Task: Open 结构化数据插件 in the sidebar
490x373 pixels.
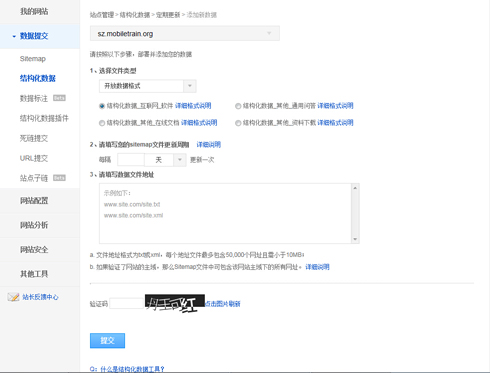Action: 44,118
